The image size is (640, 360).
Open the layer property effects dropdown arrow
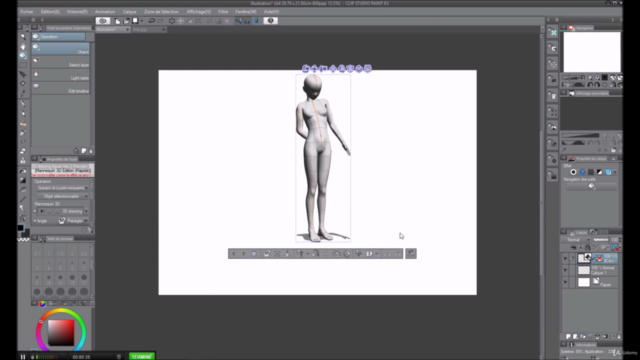click(615, 172)
